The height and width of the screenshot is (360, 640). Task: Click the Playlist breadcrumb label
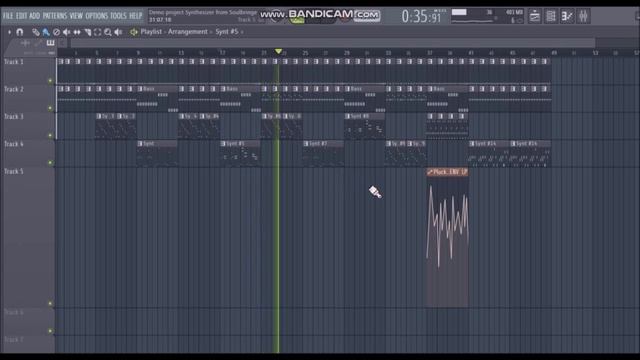click(x=151, y=31)
